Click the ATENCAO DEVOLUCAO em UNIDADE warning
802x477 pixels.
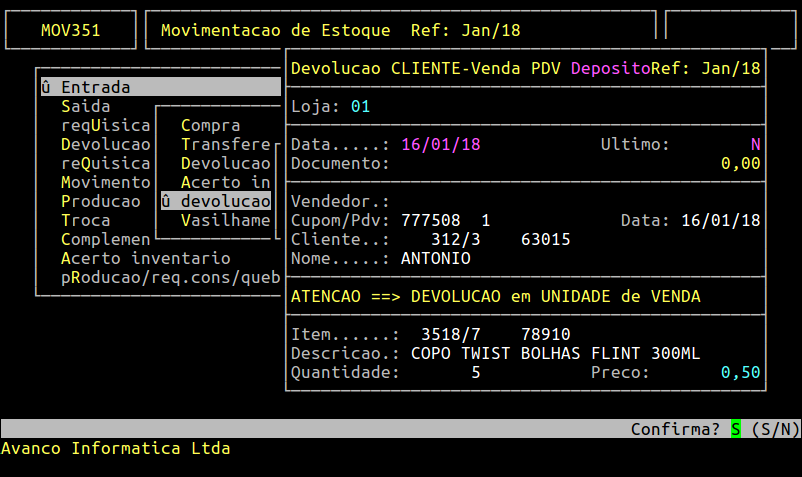click(x=496, y=296)
